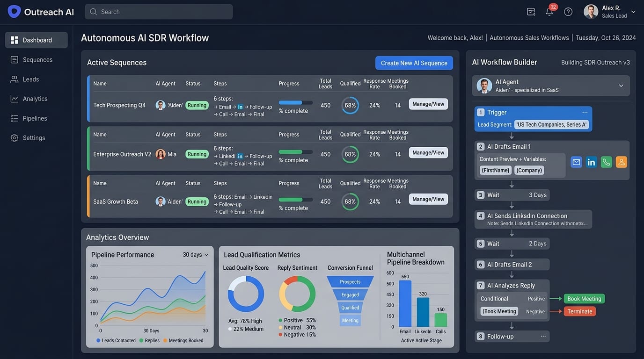This screenshot has width=644, height=359.
Task: Click the Book Meeting green outcome node
Action: pos(584,299)
